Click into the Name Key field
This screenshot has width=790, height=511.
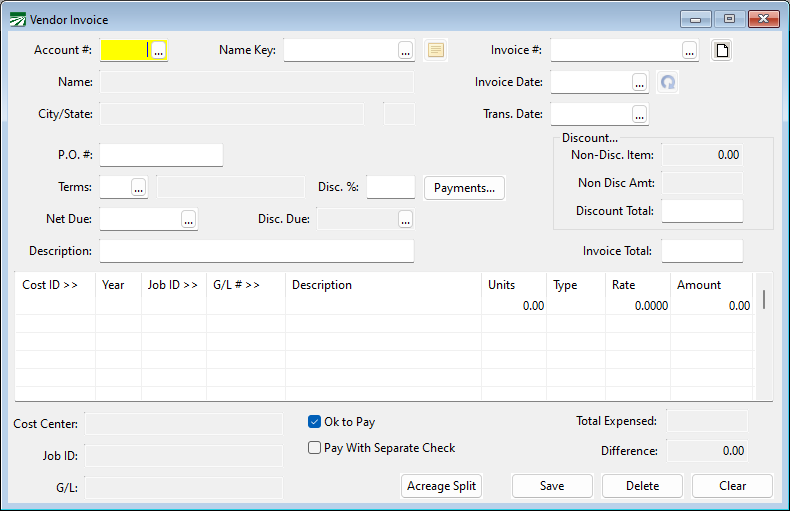coord(341,50)
